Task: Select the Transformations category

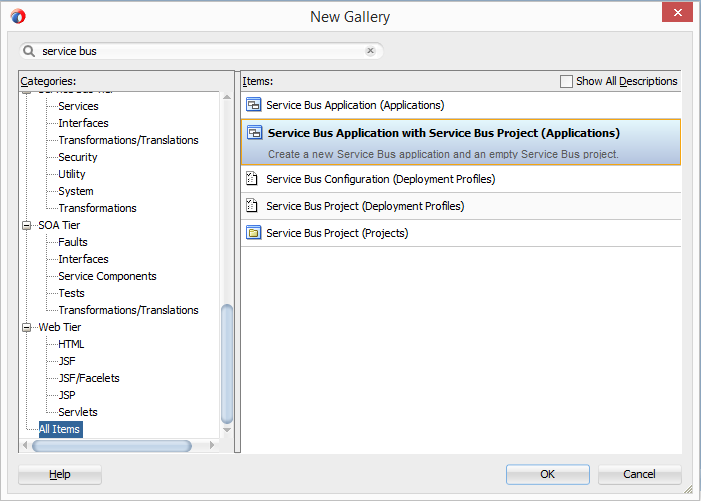Action: tap(97, 208)
